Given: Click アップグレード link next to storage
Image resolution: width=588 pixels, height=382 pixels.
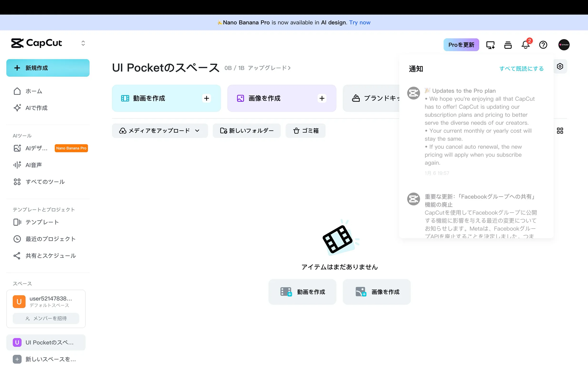Looking at the screenshot, I should (x=269, y=68).
